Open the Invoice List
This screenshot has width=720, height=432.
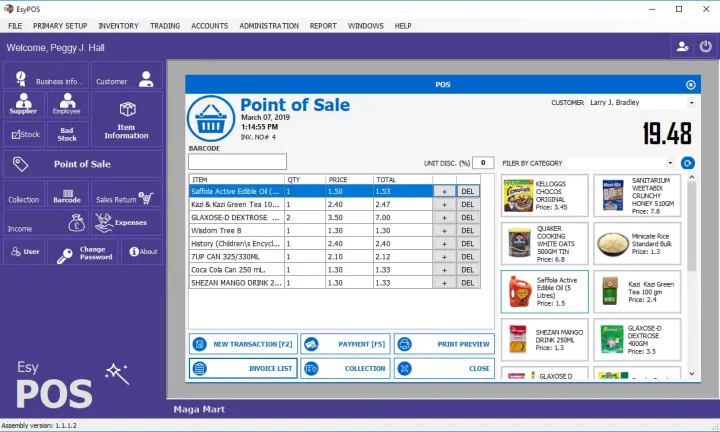[243, 368]
